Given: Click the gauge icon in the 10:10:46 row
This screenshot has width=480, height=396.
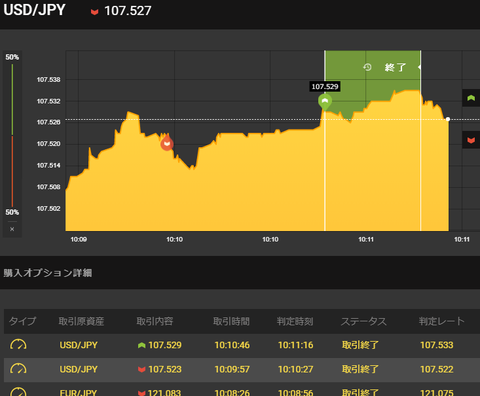Looking at the screenshot, I should [x=18, y=345].
